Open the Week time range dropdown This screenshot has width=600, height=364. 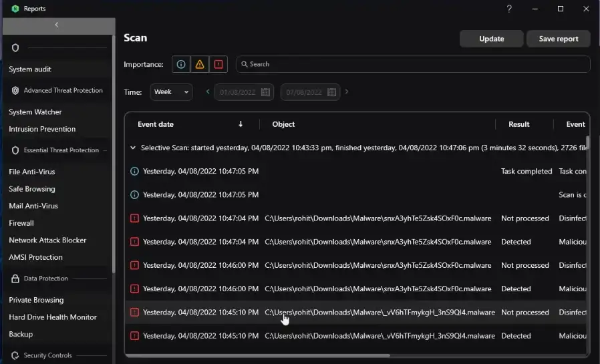pyautogui.click(x=171, y=92)
